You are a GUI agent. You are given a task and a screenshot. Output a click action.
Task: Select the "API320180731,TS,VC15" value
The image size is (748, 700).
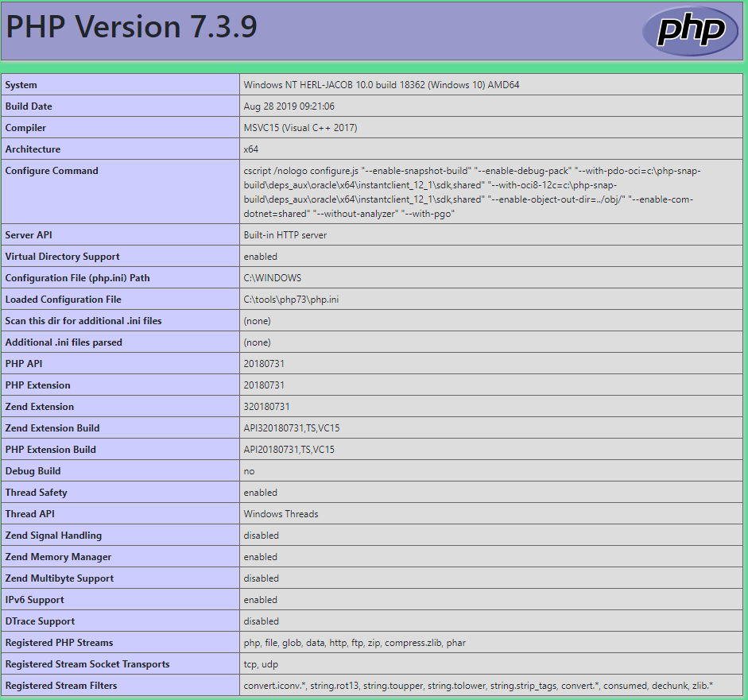[x=292, y=428]
